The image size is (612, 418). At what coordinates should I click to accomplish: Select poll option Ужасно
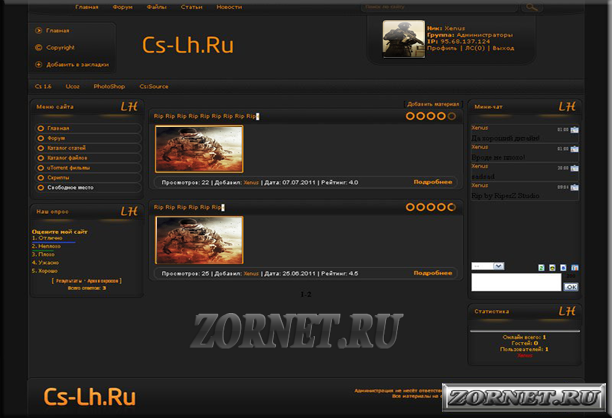(x=48, y=262)
